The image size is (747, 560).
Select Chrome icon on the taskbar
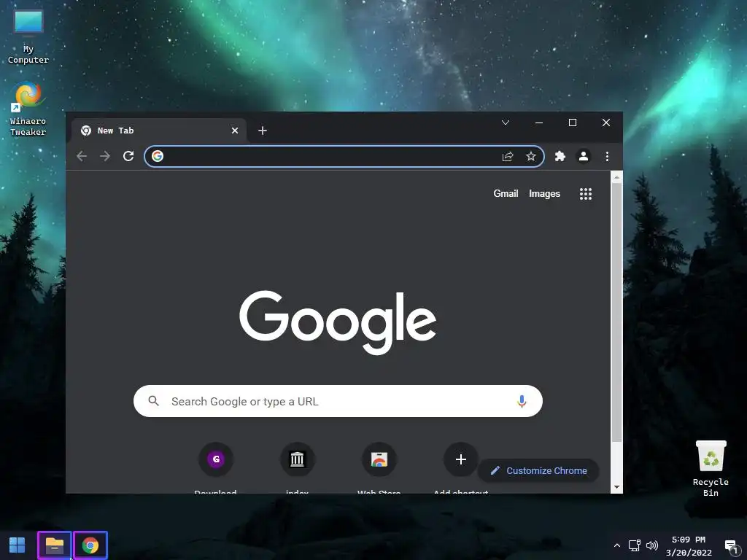click(90, 545)
